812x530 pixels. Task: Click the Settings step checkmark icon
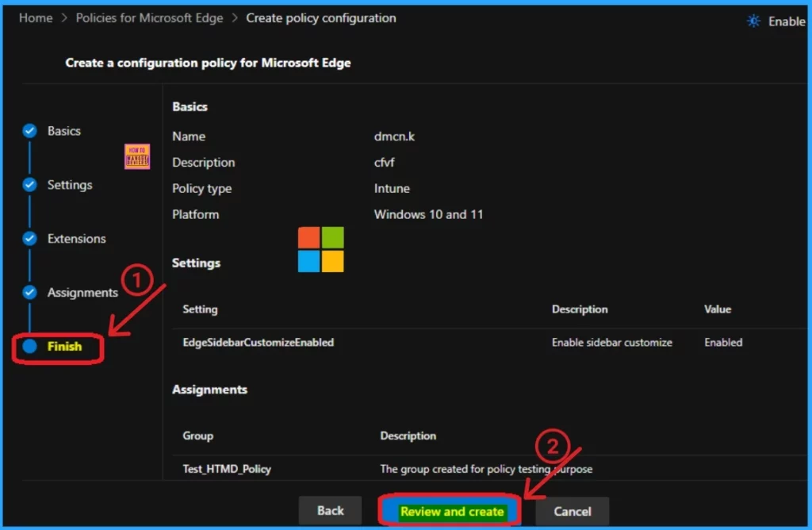point(29,184)
